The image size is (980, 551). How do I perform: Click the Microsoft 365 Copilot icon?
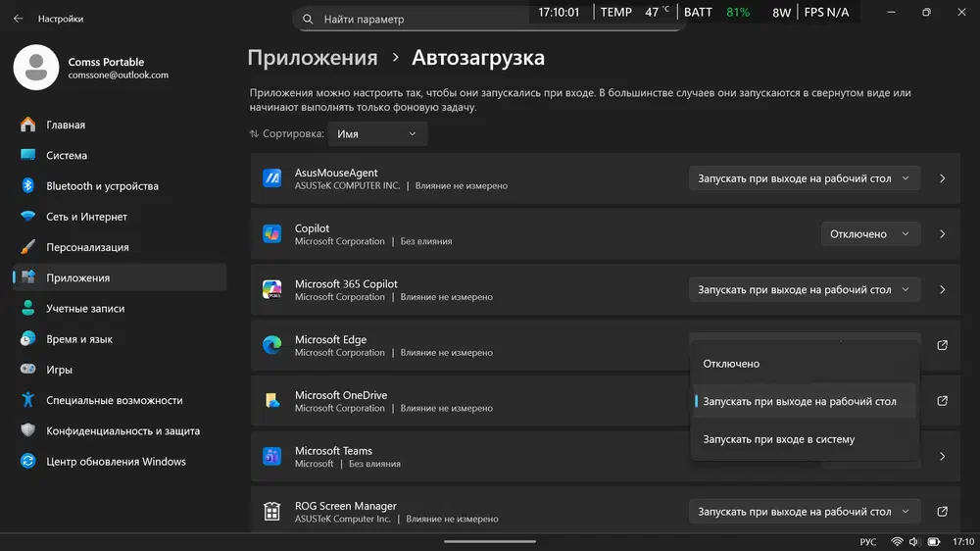point(271,289)
